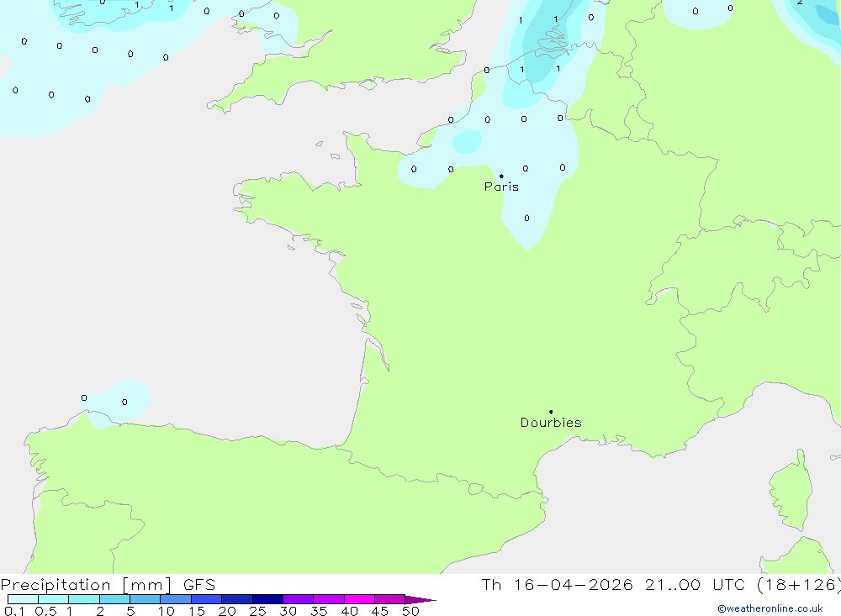Click the legend scale label "50"
Image resolution: width=841 pixels, height=616 pixels.
point(411,611)
